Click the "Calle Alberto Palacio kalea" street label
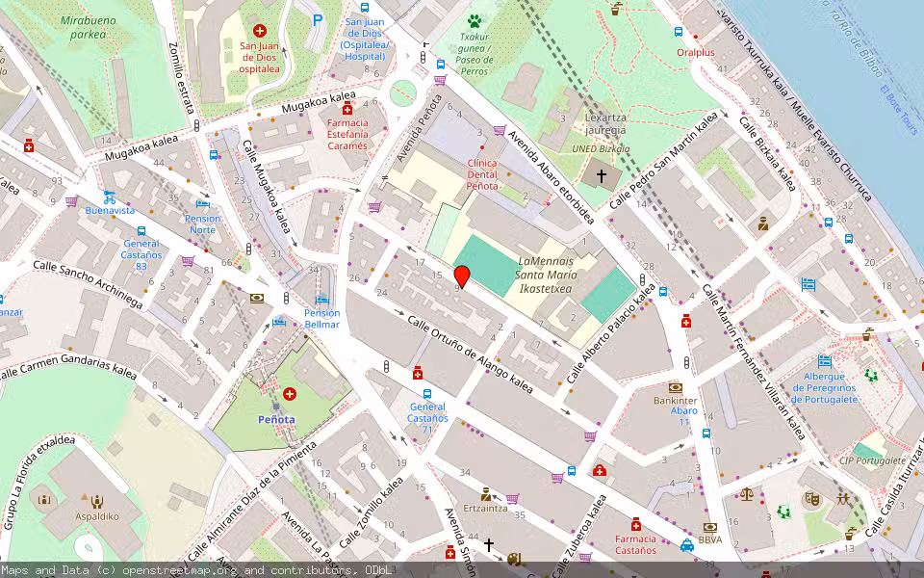924x578 pixels. [x=611, y=333]
